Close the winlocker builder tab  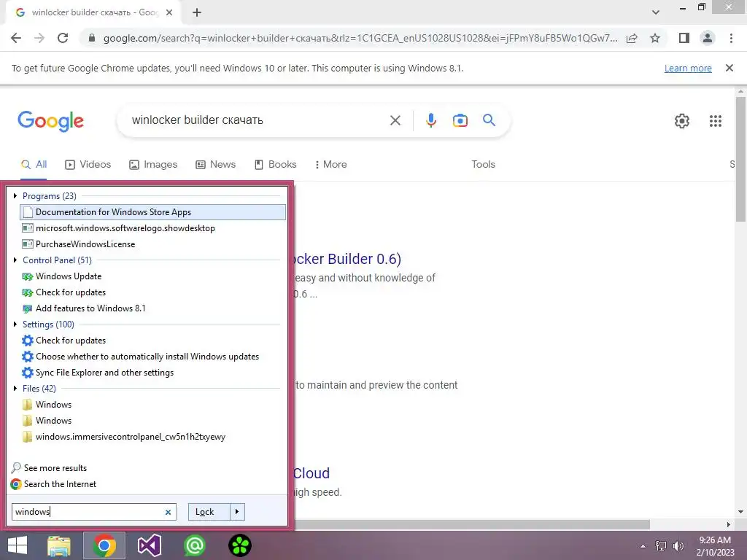169,12
